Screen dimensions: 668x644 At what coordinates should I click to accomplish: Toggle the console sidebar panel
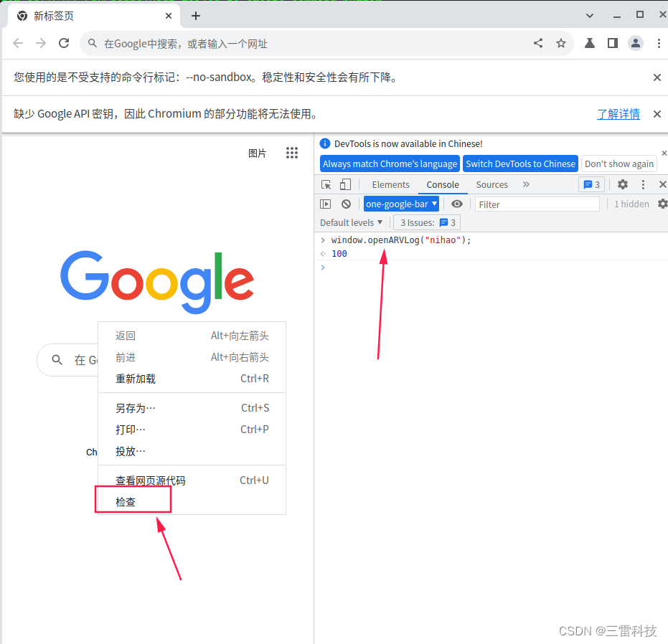pos(325,204)
